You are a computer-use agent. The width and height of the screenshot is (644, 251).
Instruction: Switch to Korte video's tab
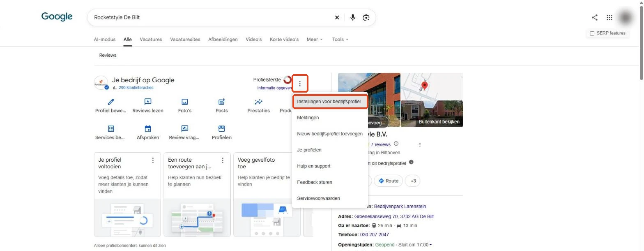click(284, 40)
